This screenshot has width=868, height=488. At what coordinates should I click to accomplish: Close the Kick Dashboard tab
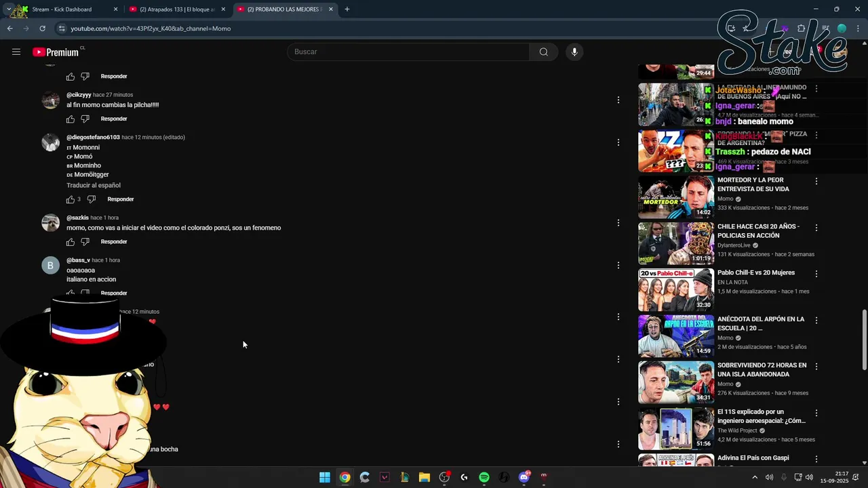point(115,9)
